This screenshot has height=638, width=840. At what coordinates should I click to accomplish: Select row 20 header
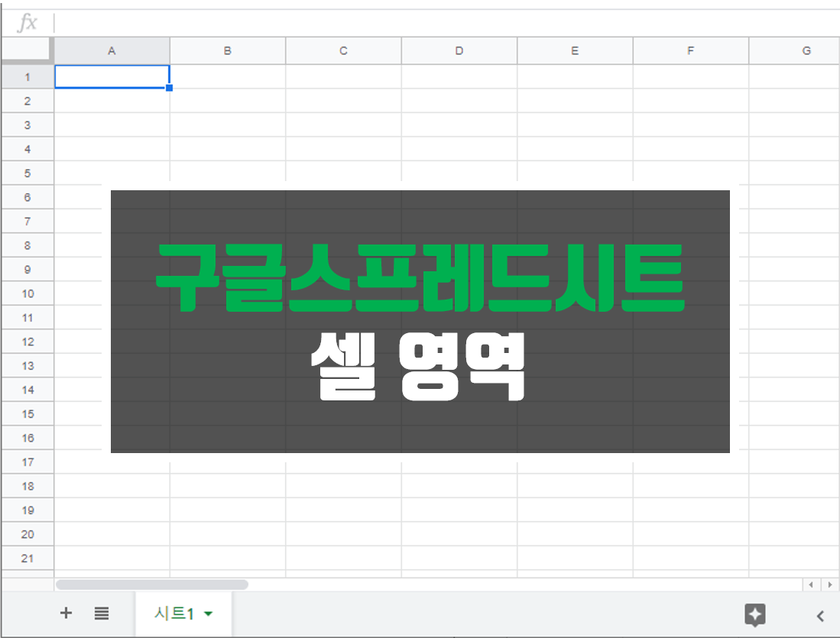pyautogui.click(x=28, y=535)
